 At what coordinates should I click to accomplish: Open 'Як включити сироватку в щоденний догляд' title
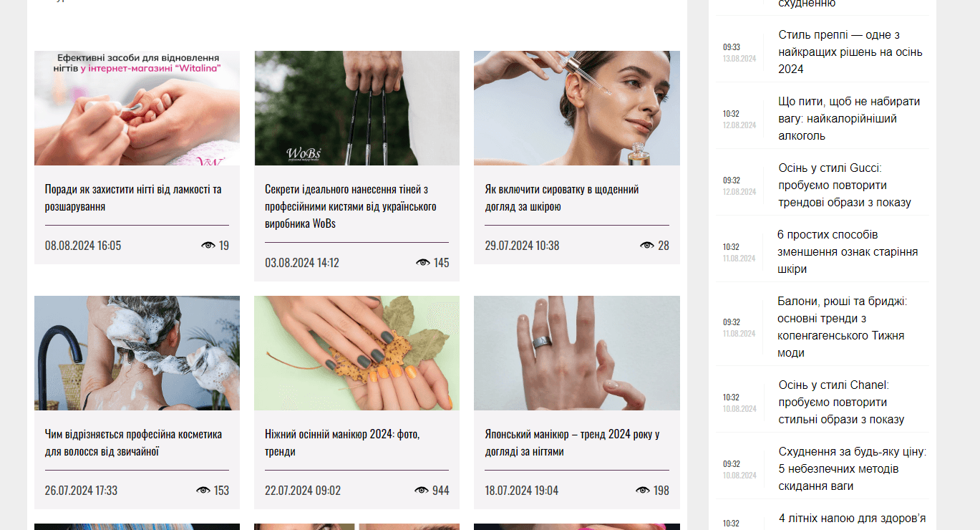[x=562, y=198]
